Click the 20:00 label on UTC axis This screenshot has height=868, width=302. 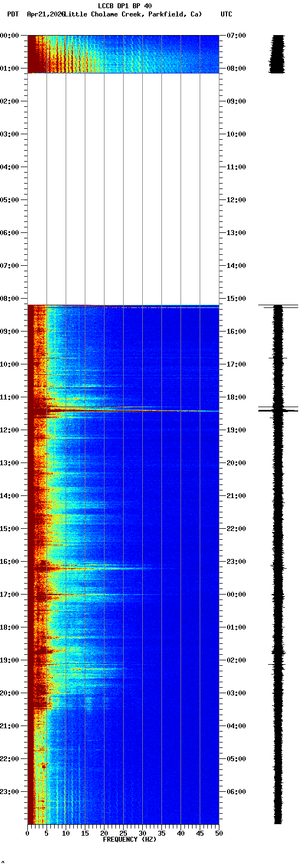tap(236, 463)
